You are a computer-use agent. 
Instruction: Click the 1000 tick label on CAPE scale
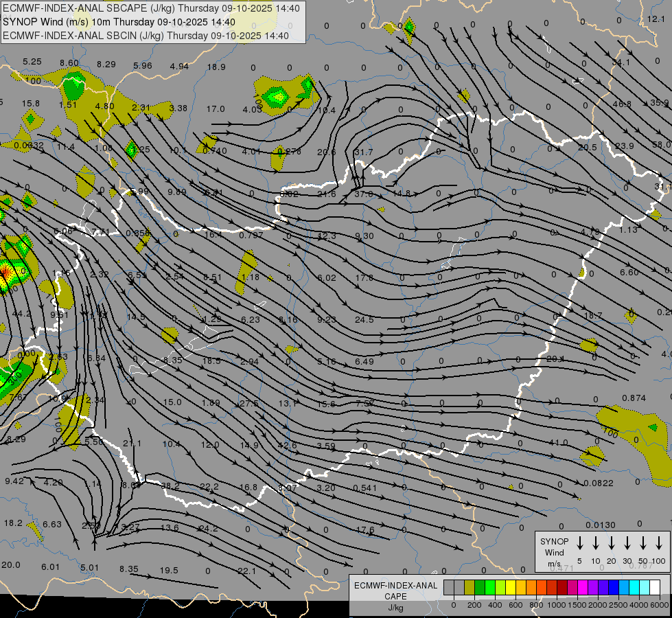click(x=556, y=605)
